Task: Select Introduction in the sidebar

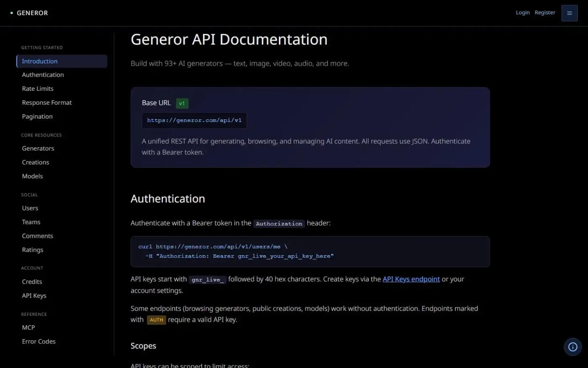Action: 62,61
